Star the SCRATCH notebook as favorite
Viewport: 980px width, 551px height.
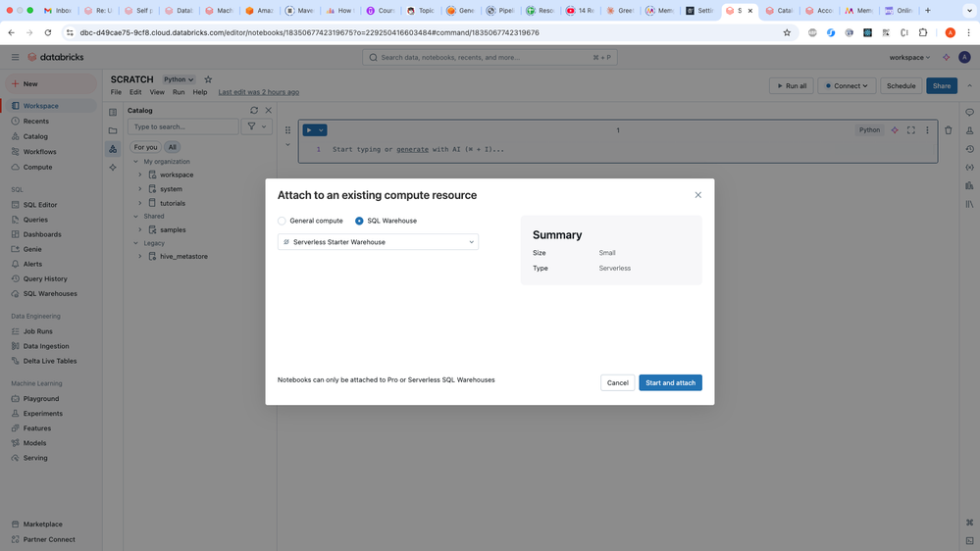point(208,79)
